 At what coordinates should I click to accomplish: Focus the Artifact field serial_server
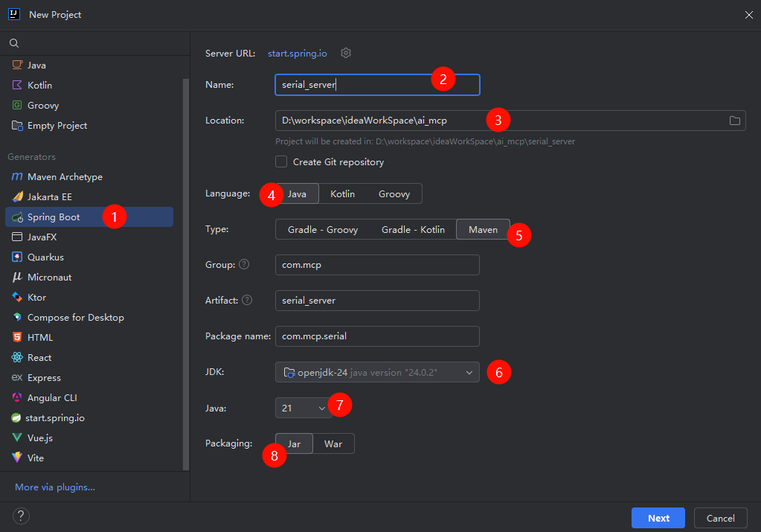coord(377,301)
